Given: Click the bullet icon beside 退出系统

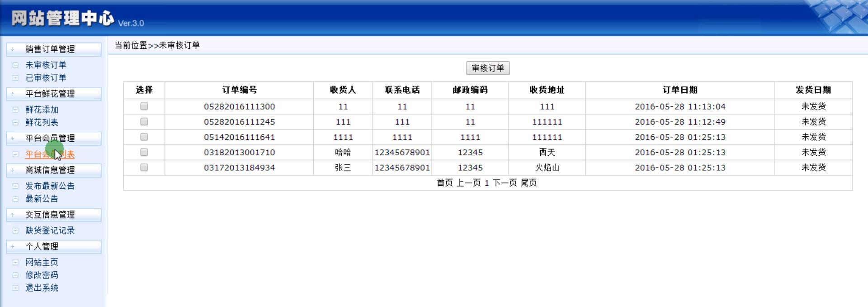Looking at the screenshot, I should pyautogui.click(x=15, y=288).
